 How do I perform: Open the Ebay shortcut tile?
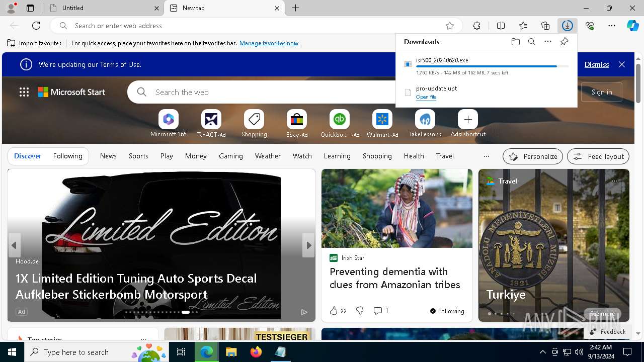click(297, 124)
